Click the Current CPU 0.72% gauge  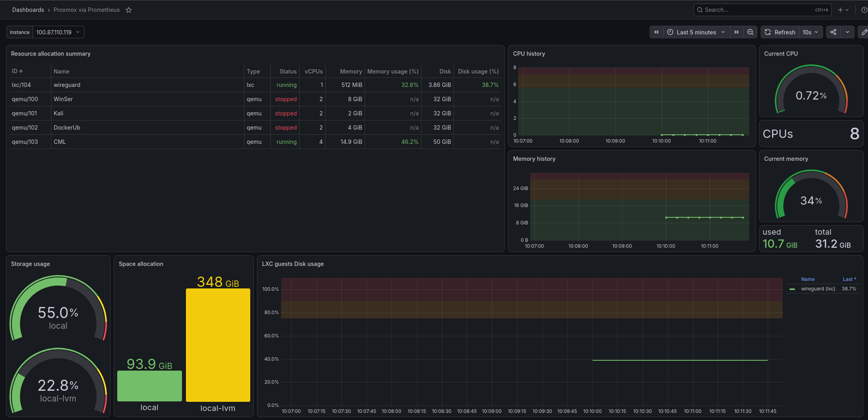(x=811, y=89)
